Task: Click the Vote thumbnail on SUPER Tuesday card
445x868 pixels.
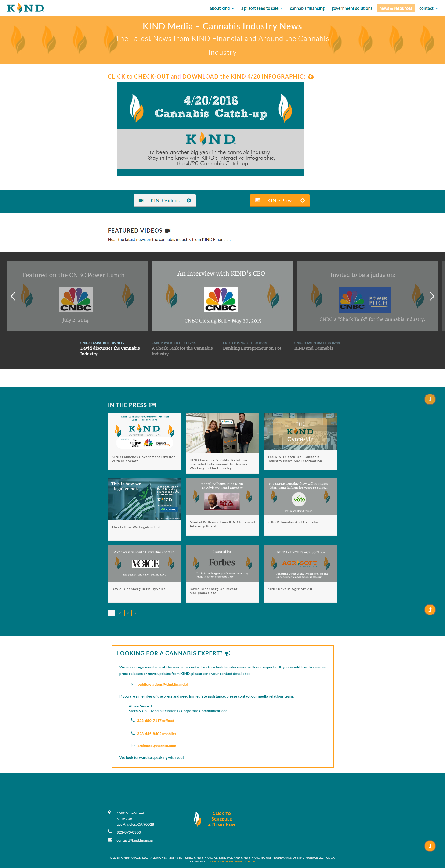Action: tap(300, 497)
